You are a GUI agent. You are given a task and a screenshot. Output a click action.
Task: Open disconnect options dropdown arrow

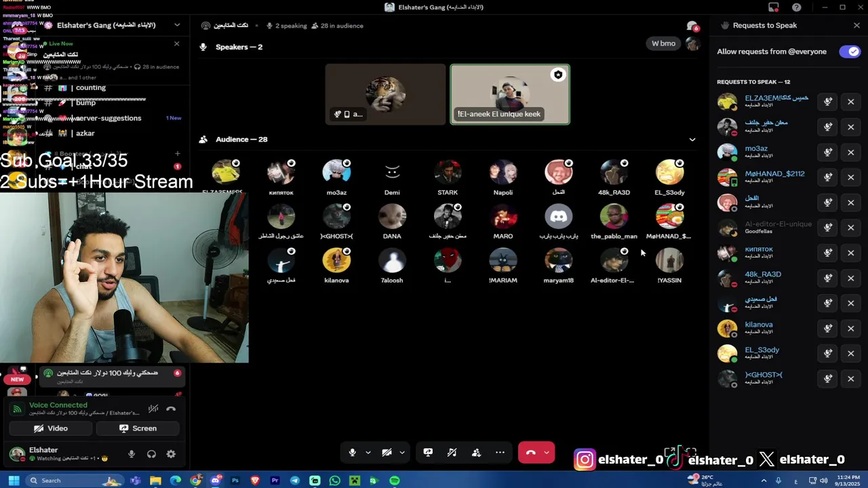pos(547,453)
